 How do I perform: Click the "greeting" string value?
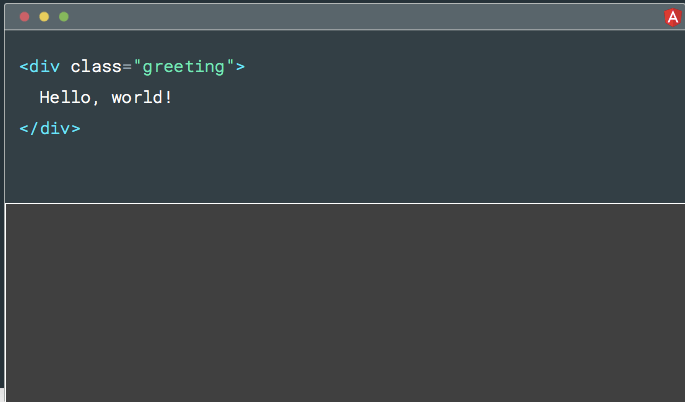183,67
